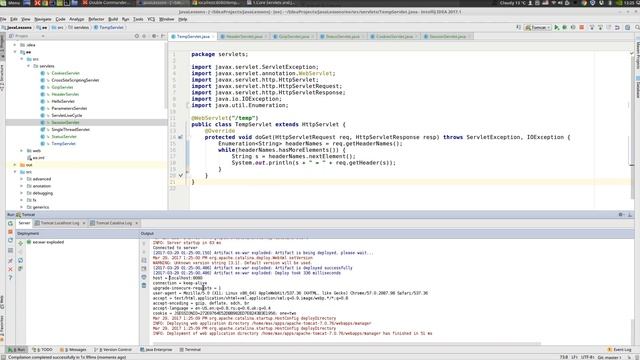
Task: Click the Update application icon in the Run panel sidebar
Action: click(x=11, y=240)
